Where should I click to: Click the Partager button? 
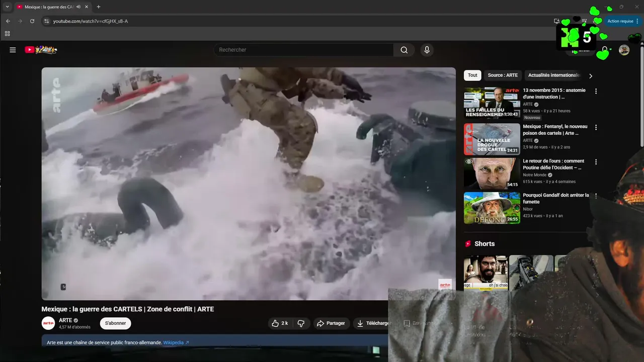pos(331,323)
